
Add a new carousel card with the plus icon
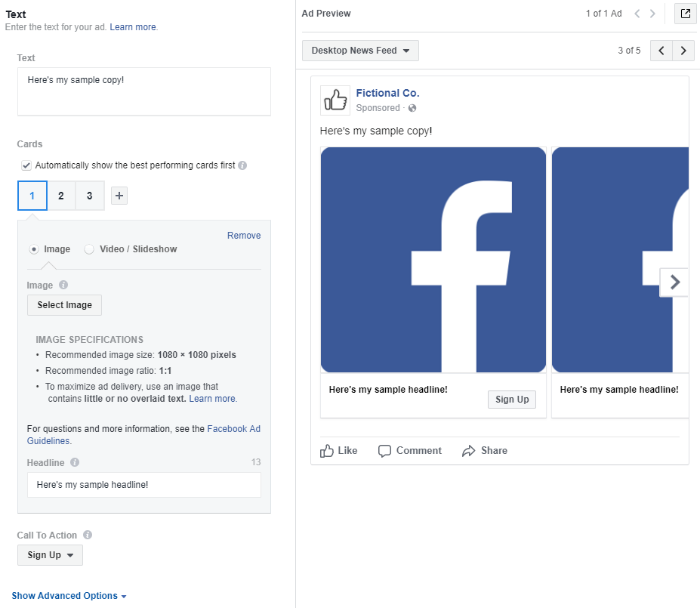[119, 195]
